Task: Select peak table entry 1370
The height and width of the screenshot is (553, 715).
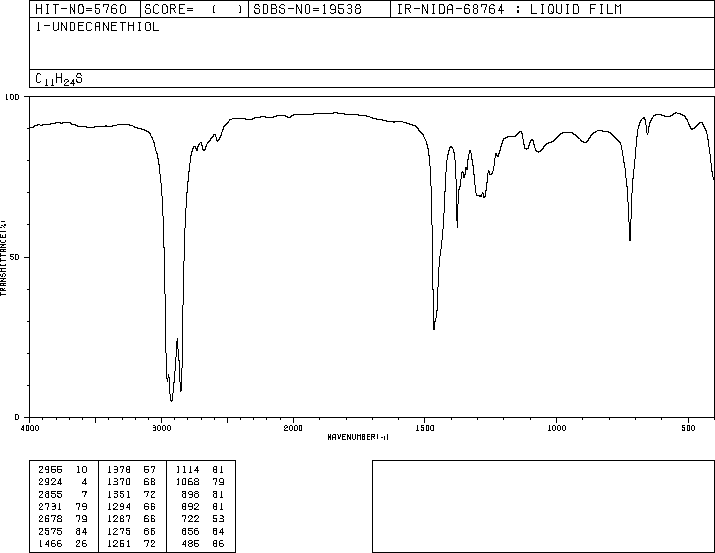Action: tap(119, 482)
